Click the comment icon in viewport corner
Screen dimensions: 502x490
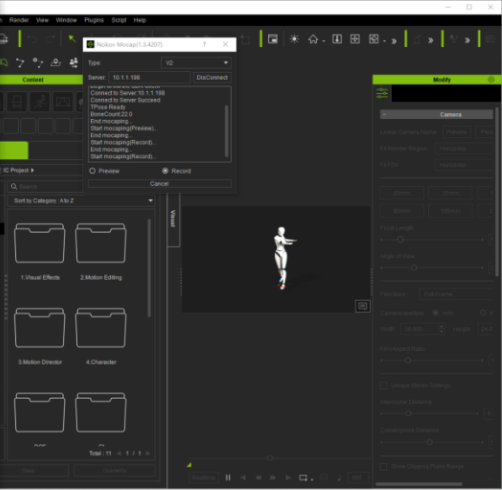[362, 306]
